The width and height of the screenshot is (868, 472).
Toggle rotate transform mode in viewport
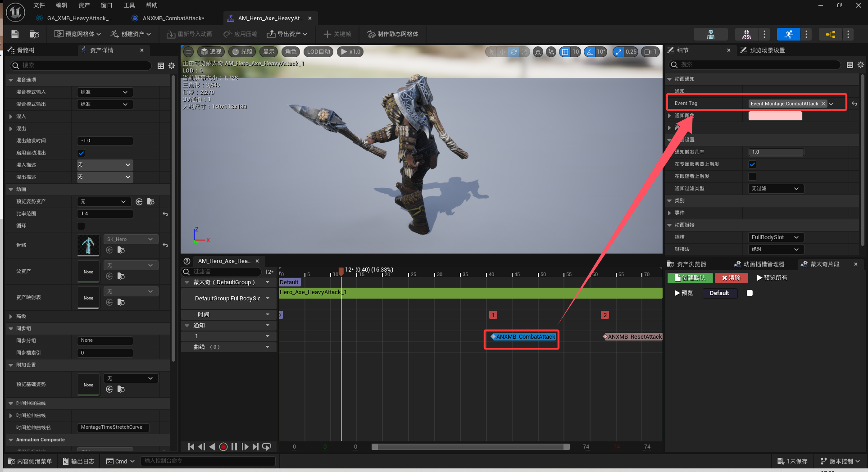514,52
